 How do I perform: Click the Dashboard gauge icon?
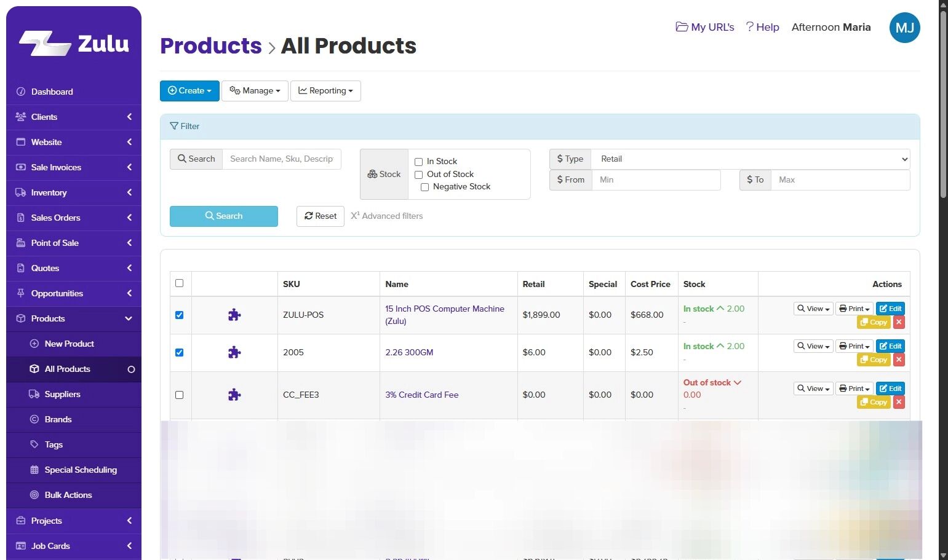click(20, 92)
